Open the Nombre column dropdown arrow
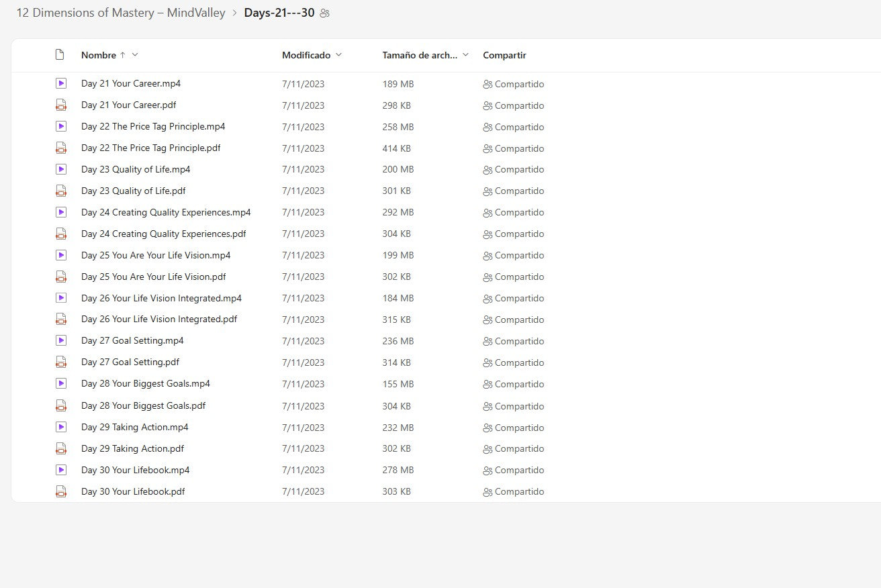This screenshot has width=881, height=588. 135,55
